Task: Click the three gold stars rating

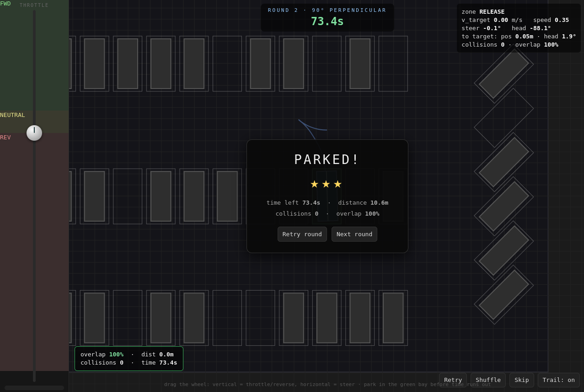Action: pos(326,184)
